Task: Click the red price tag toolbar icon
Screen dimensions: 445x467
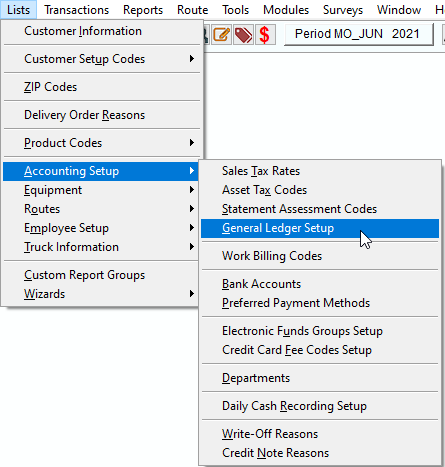Action: click(x=244, y=35)
